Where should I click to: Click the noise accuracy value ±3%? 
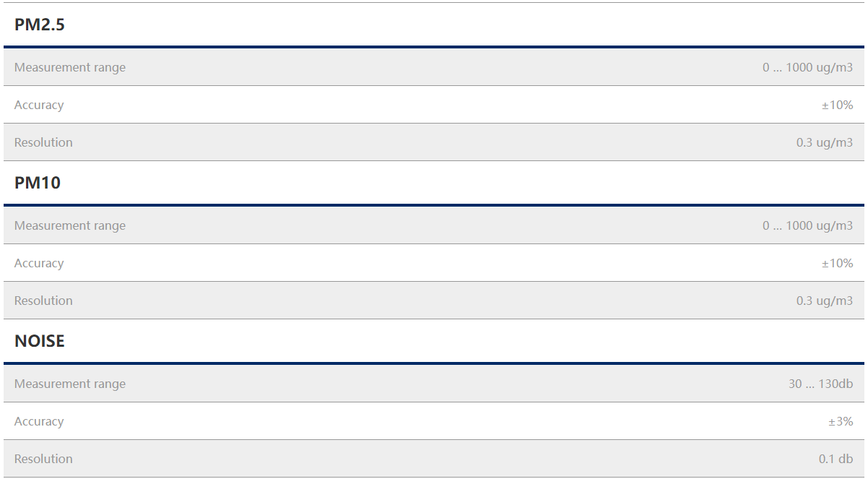(841, 421)
